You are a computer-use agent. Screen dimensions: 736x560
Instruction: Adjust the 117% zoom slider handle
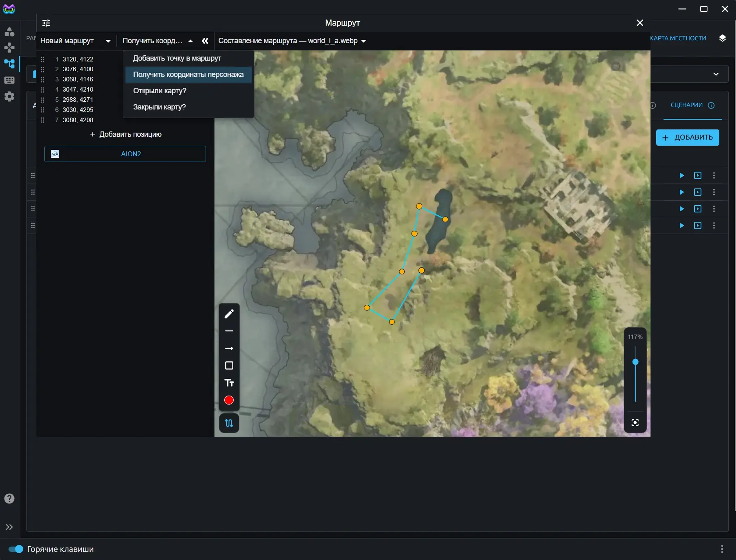point(635,362)
